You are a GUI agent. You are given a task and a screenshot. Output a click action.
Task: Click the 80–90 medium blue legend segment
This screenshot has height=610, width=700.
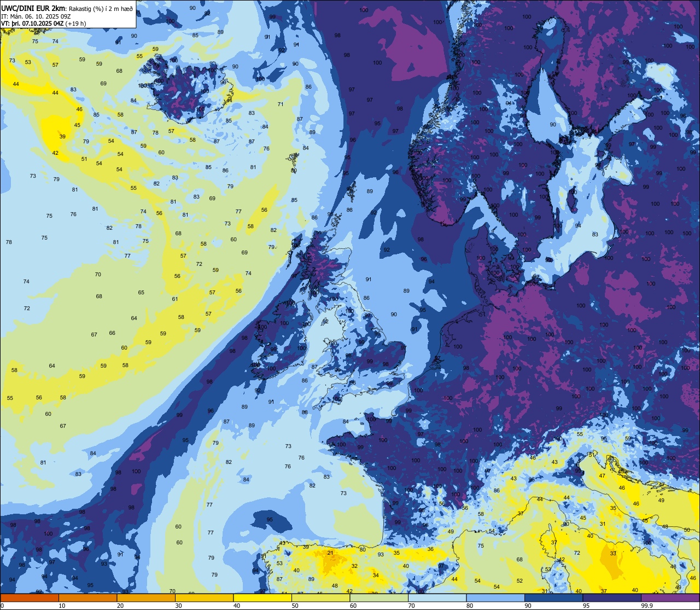click(x=495, y=597)
